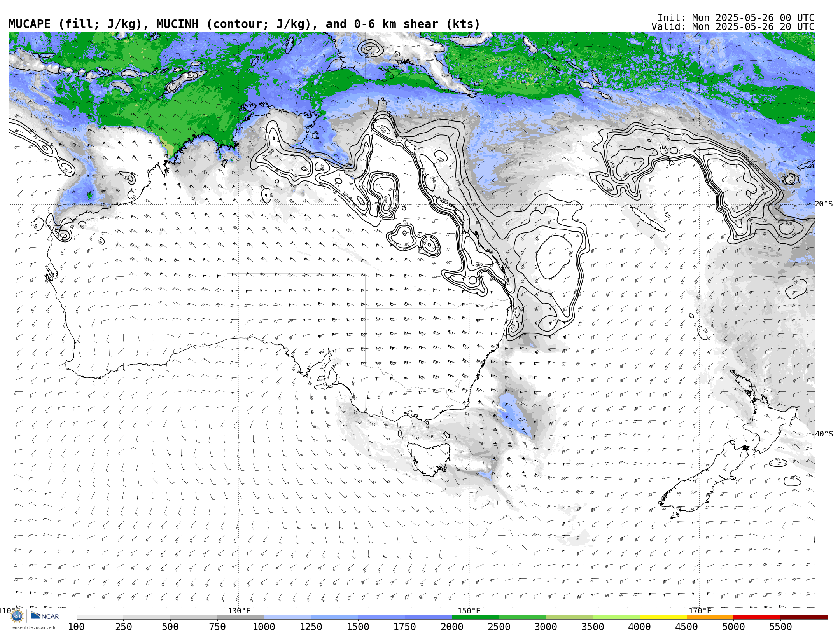This screenshot has width=840, height=632.
Task: Pick the 5000–5500 red colorbar swatch
Action: (757, 617)
